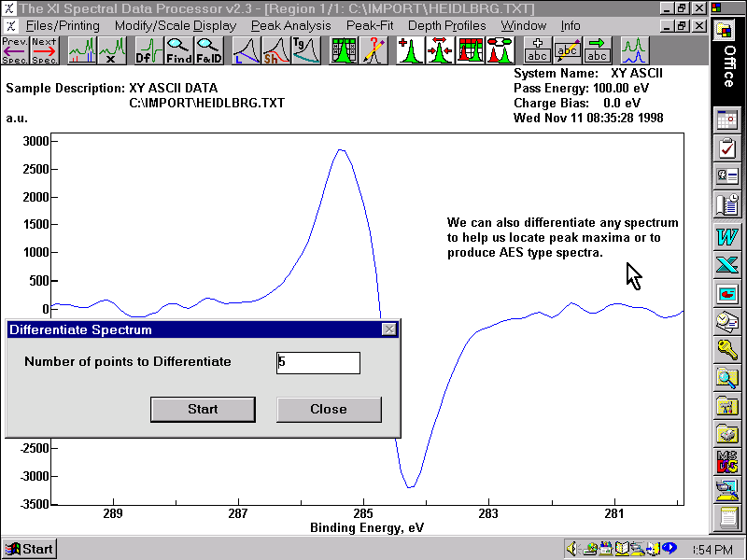Image resolution: width=747 pixels, height=560 pixels.
Task: Launch Excel from the Office shortcut bar
Action: click(726, 264)
